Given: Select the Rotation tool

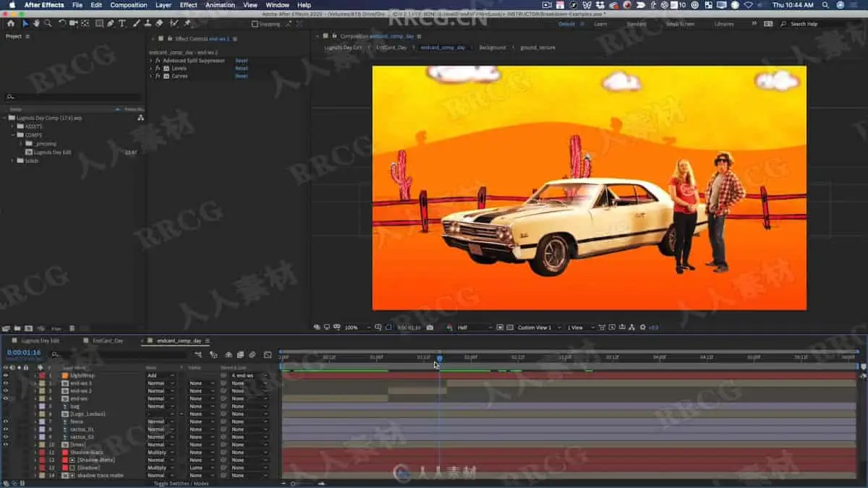Looking at the screenshot, I should (62, 23).
